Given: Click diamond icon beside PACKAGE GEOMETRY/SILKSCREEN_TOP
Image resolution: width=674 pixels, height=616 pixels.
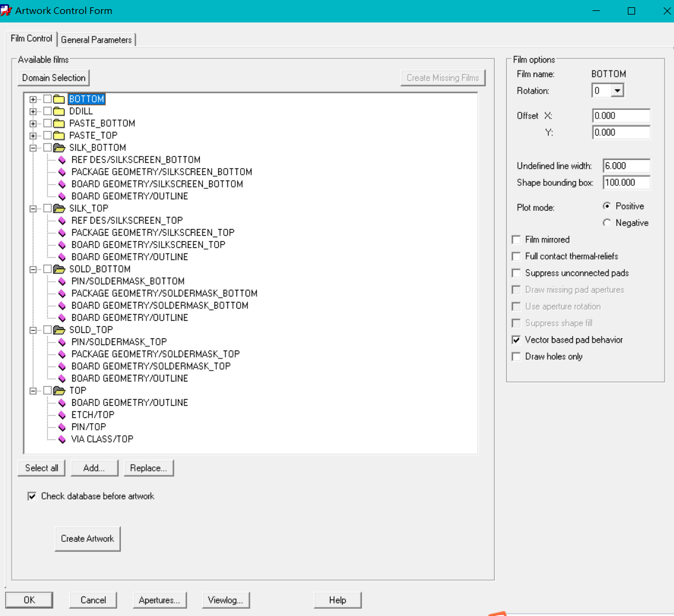Looking at the screenshot, I should (x=63, y=233).
